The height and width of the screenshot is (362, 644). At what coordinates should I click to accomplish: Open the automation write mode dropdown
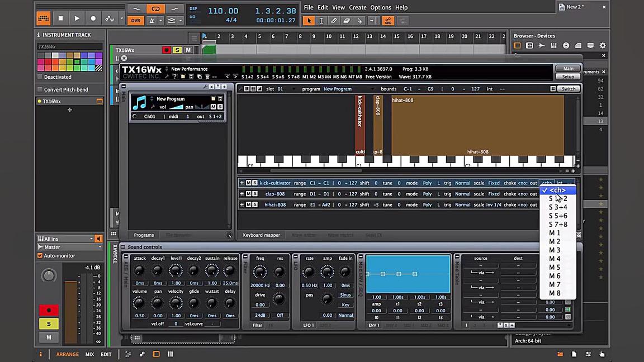pos(121,18)
